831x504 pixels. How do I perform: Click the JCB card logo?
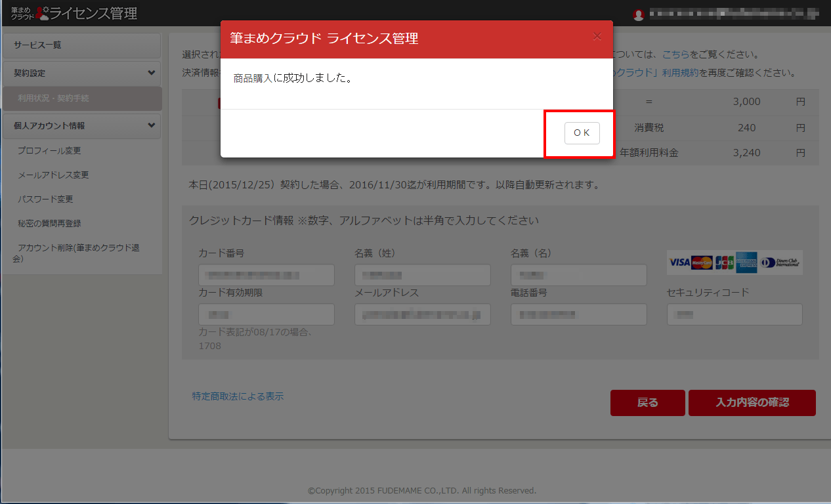(725, 262)
